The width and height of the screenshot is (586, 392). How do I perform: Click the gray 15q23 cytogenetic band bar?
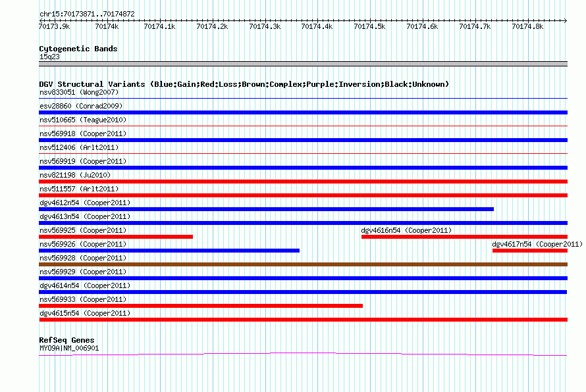tap(303, 64)
